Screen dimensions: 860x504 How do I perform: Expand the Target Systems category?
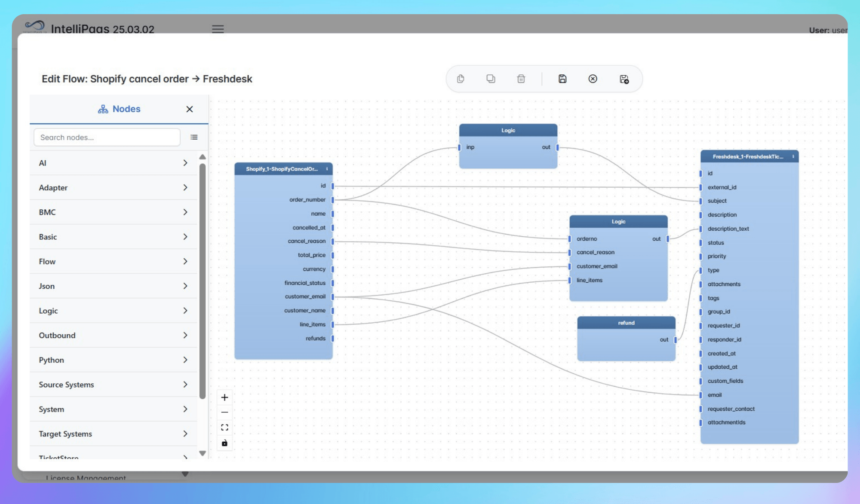113,434
